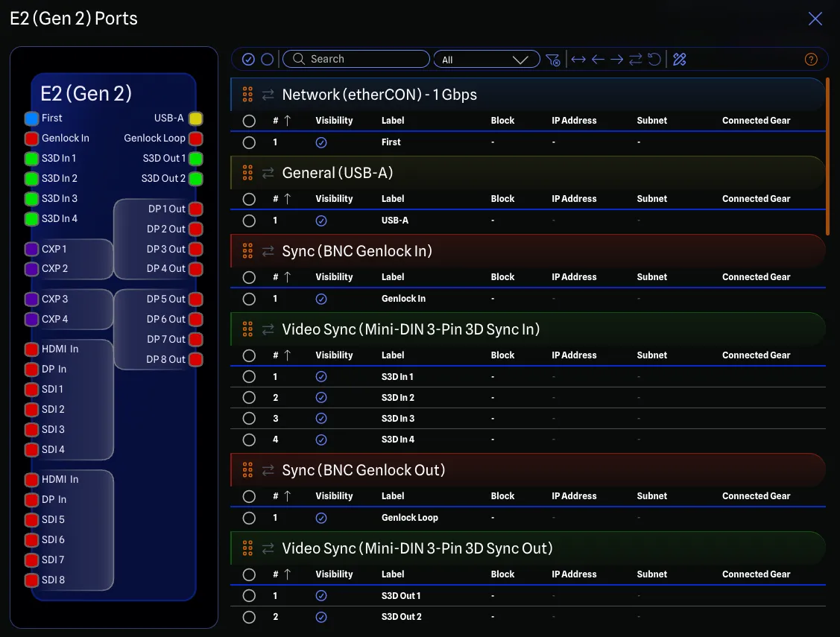Open the All filter dropdown
This screenshot has height=637, width=840.
[x=486, y=60]
